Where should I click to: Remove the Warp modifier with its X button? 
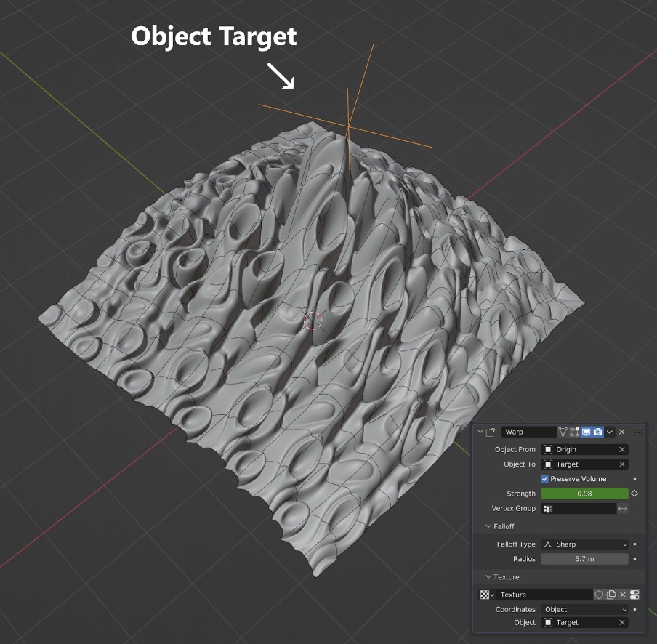pos(621,432)
